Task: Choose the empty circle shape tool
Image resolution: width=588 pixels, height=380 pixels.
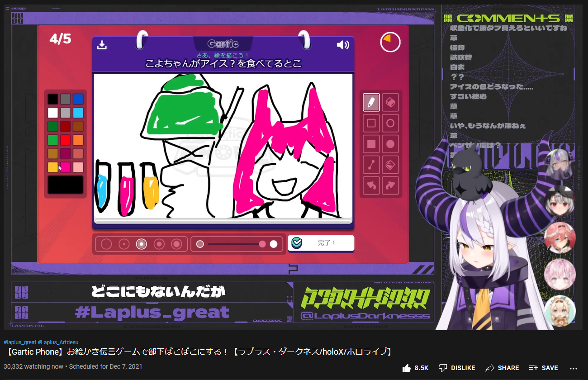Action: tap(390, 123)
